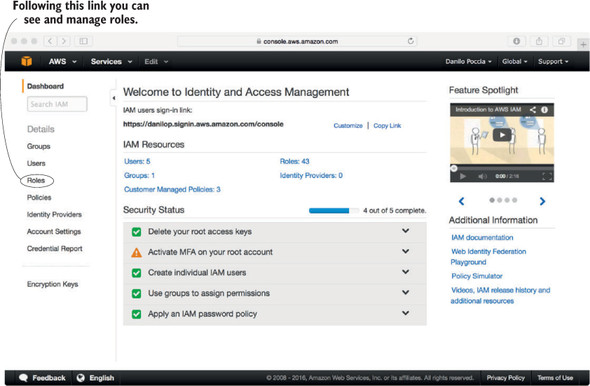590x386 pixels.
Task: Open Policies in the sidebar
Action: click(39, 198)
